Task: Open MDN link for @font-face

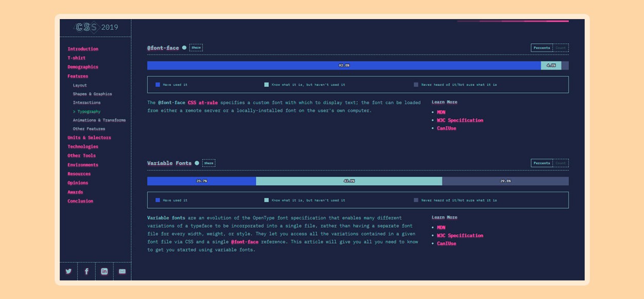Action: coord(441,112)
